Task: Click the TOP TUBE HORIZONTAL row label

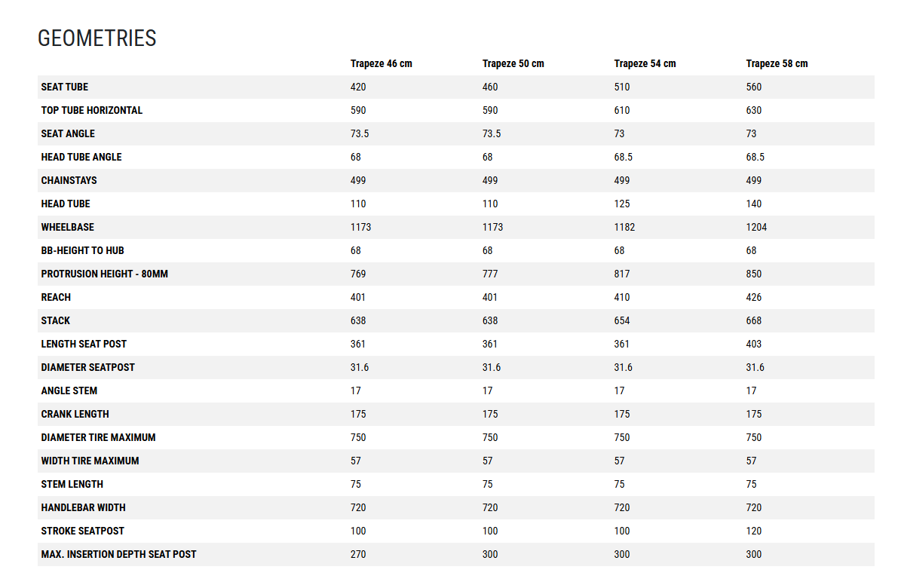Action: click(x=92, y=110)
